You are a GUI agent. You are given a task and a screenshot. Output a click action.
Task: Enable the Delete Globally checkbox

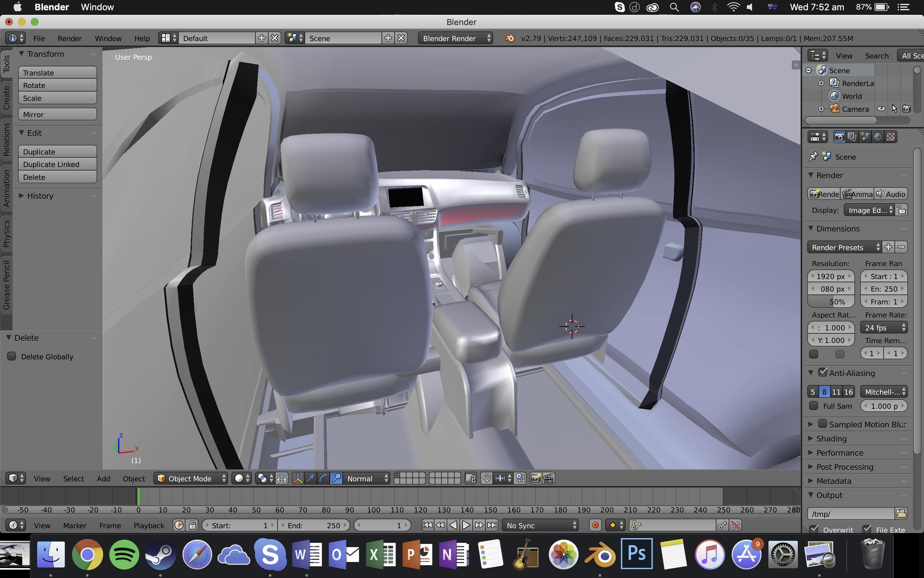(x=12, y=356)
